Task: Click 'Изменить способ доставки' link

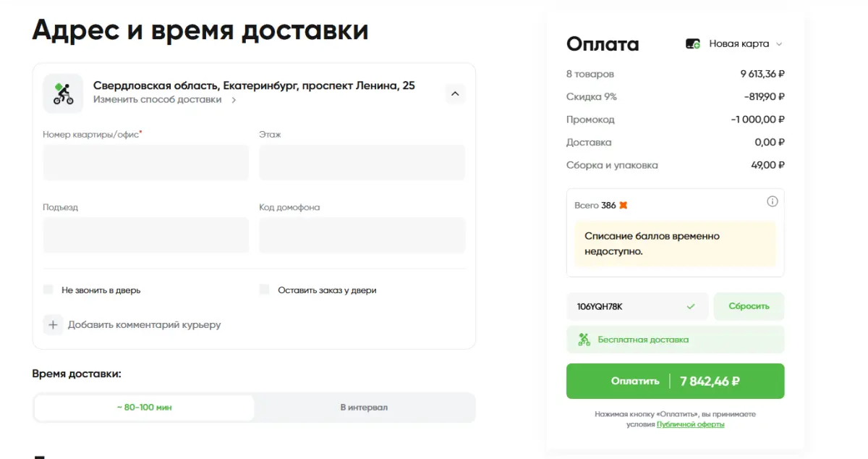Action: coord(158,100)
